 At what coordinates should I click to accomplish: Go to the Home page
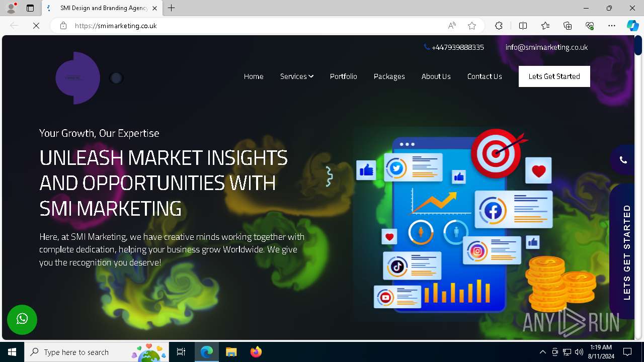[254, 76]
